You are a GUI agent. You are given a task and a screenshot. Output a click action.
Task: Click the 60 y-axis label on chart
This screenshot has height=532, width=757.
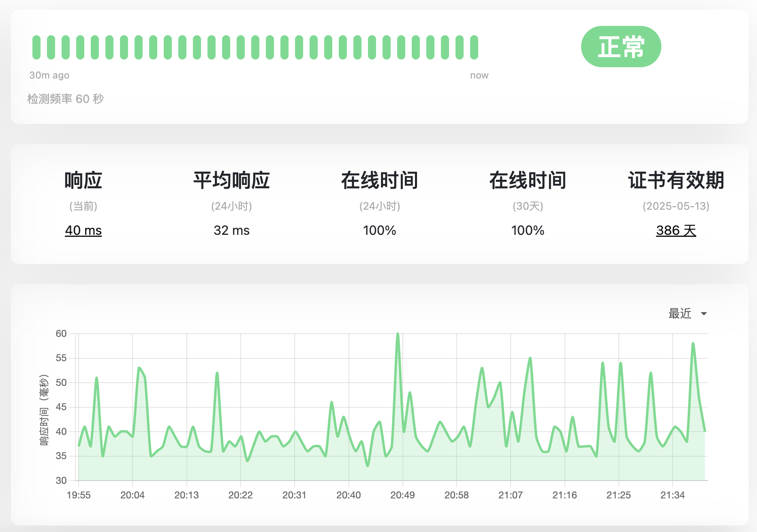pyautogui.click(x=61, y=334)
